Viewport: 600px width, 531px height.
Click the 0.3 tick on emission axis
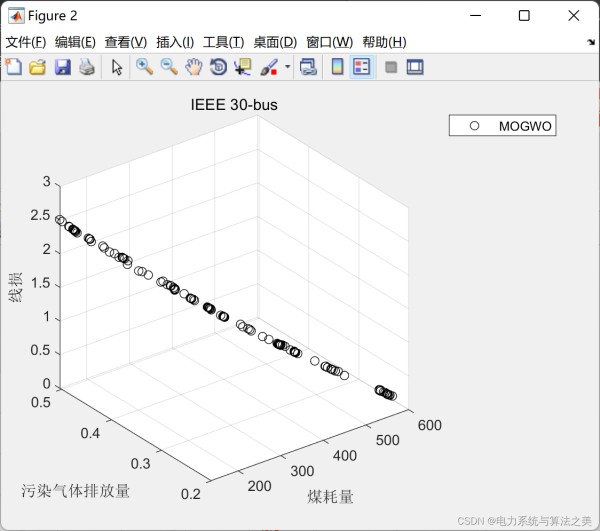[140, 464]
